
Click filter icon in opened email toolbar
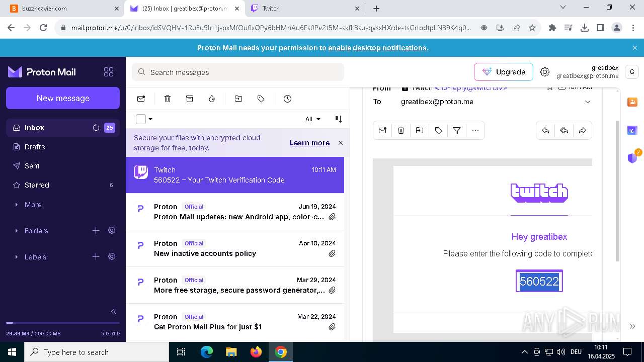click(457, 130)
